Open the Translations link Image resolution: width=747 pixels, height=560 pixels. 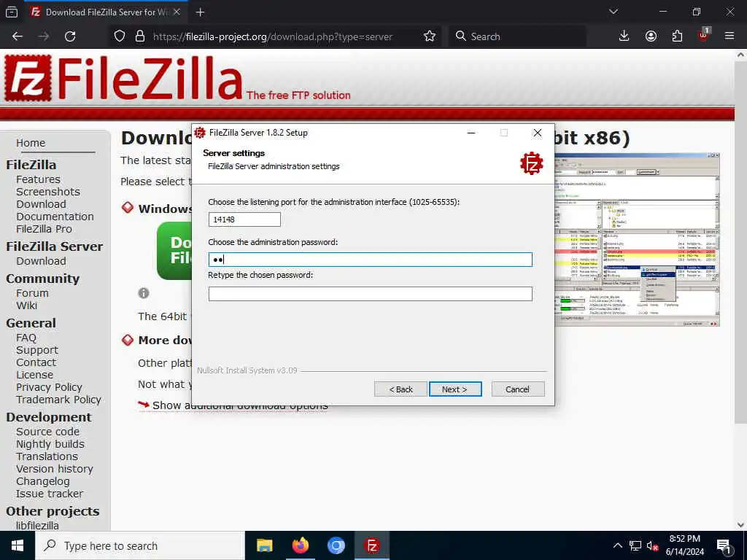point(47,456)
